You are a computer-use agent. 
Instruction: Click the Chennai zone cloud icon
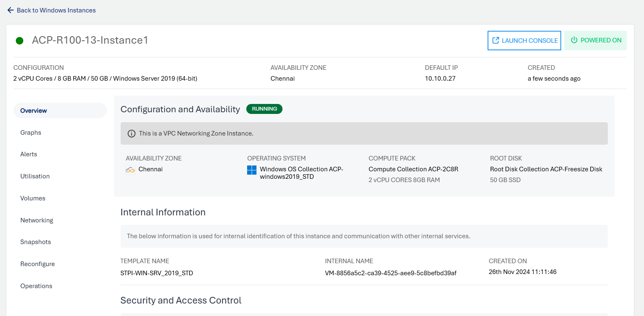click(x=131, y=170)
